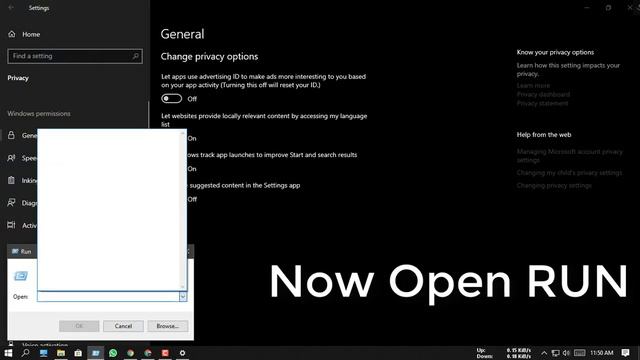This screenshot has height=360, width=640.
Task: Click the network Up/Down speed meter
Action: [x=504, y=353]
